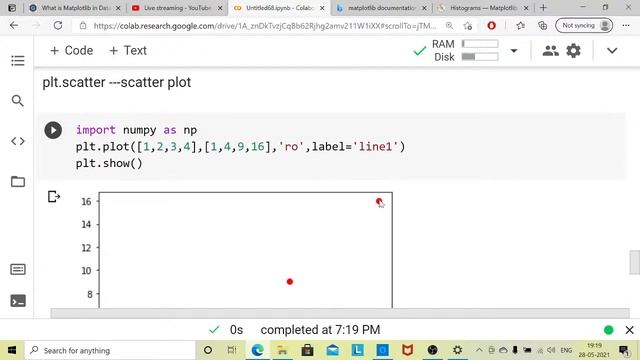This screenshot has width=640, height=360.
Task: Click the Search for anything taskbar box
Action: click(x=110, y=350)
